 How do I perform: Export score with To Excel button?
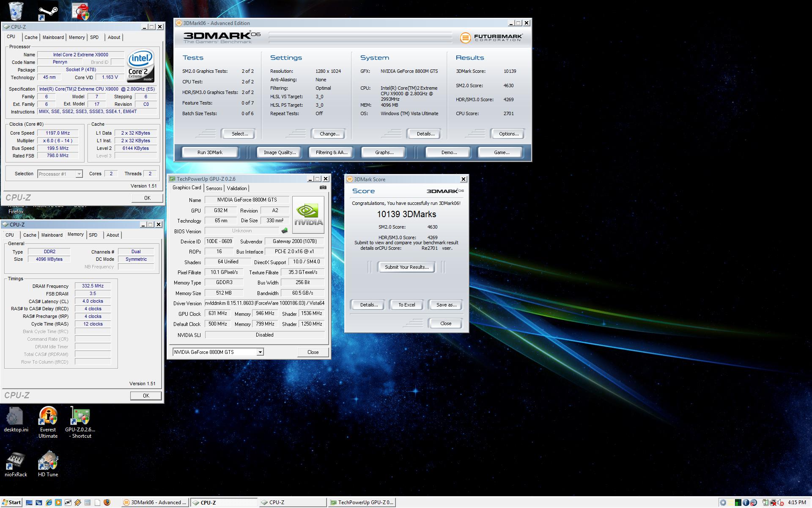click(406, 305)
